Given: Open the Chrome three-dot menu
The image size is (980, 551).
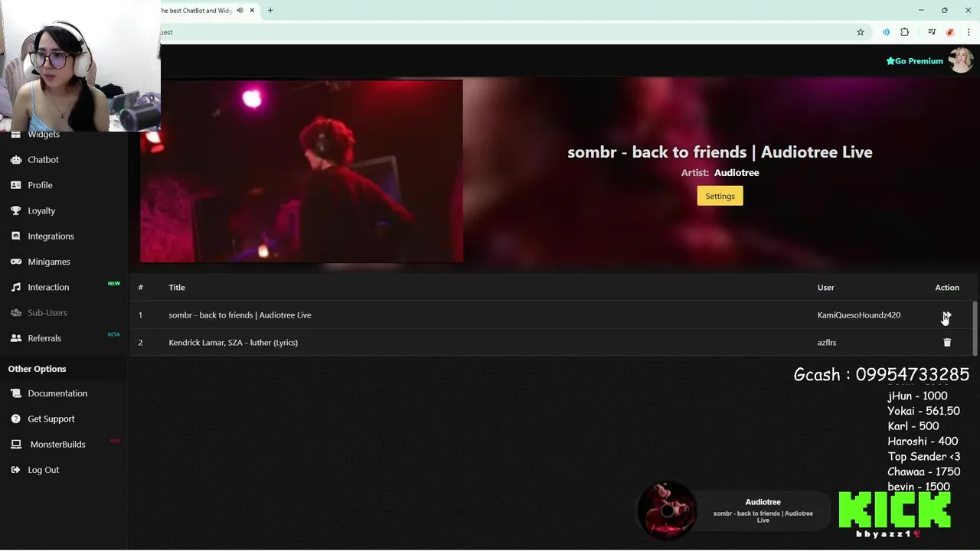Looking at the screenshot, I should [969, 32].
